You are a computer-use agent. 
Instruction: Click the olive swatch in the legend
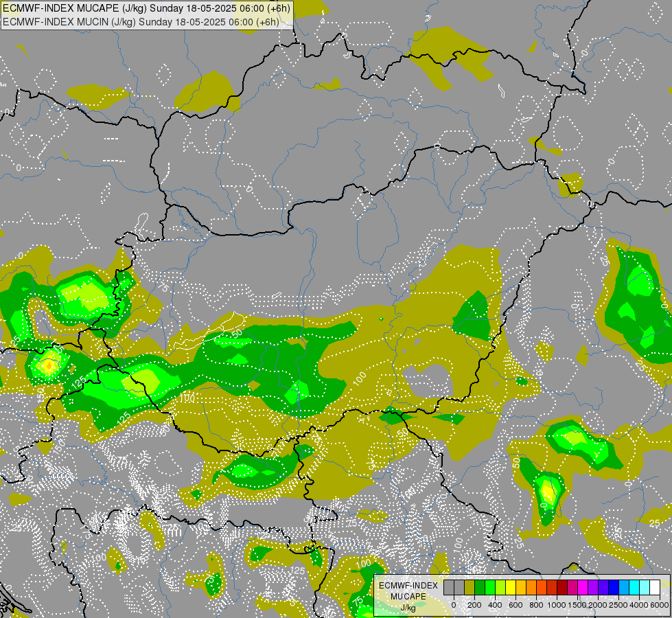pos(470,588)
